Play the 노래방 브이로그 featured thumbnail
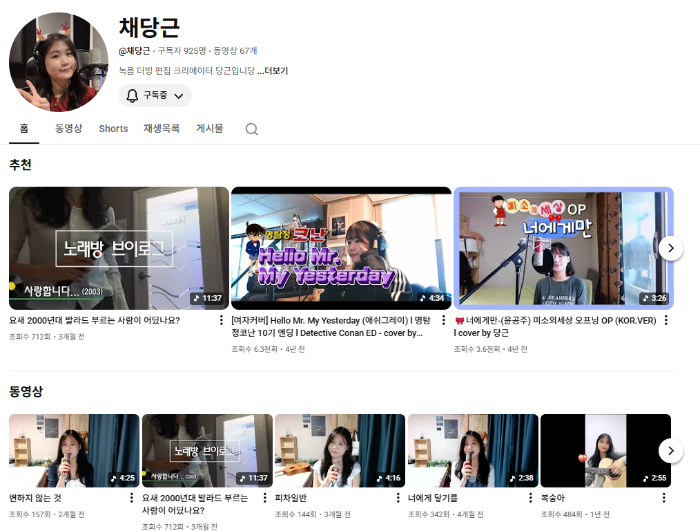The image size is (700, 531). (x=119, y=248)
